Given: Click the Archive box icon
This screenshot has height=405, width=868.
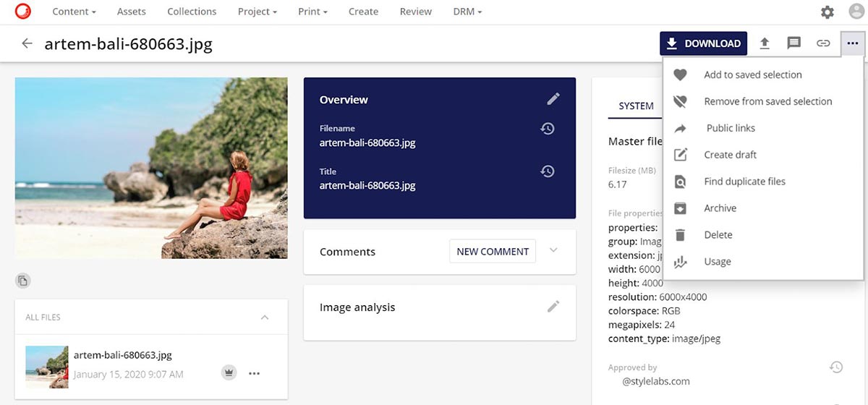Looking at the screenshot, I should pos(680,208).
